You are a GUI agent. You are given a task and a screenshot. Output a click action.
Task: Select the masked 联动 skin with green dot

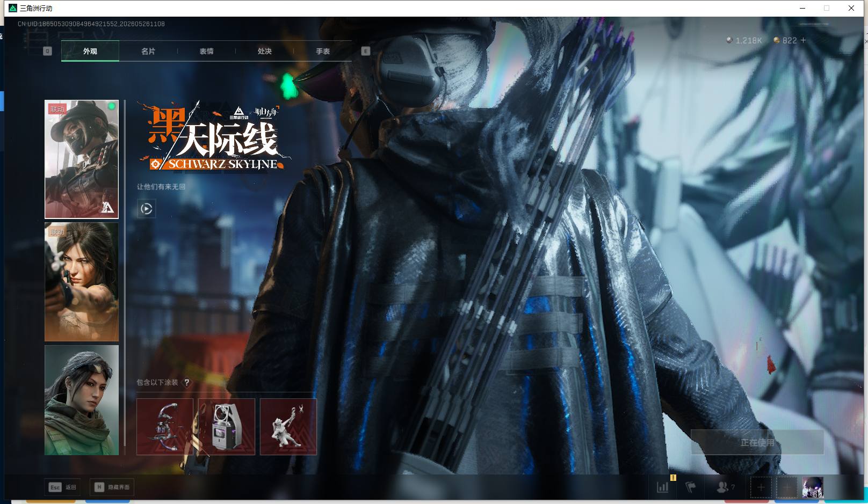[82, 159]
